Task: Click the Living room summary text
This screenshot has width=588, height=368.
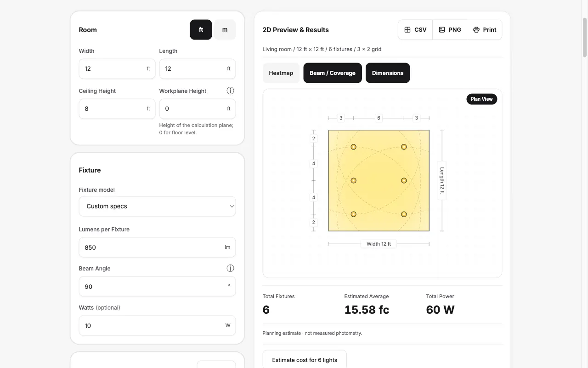Action: pyautogui.click(x=322, y=49)
